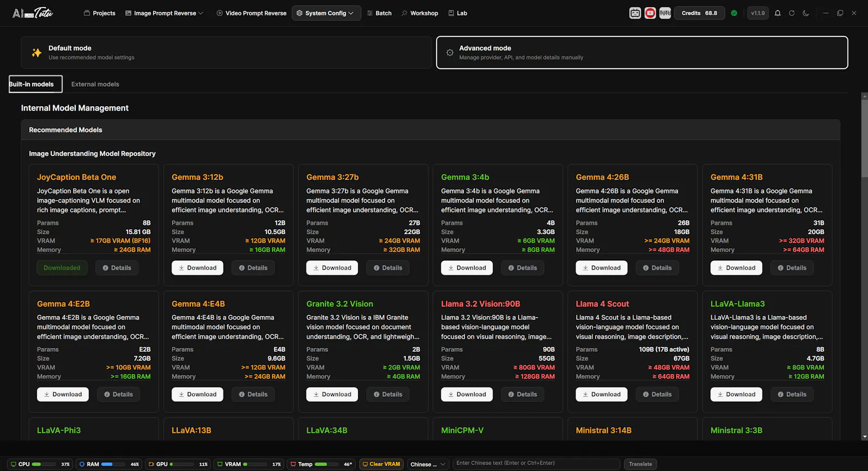This screenshot has height=471, width=868.
Task: Click the AI Tutu app logo
Action: point(33,13)
